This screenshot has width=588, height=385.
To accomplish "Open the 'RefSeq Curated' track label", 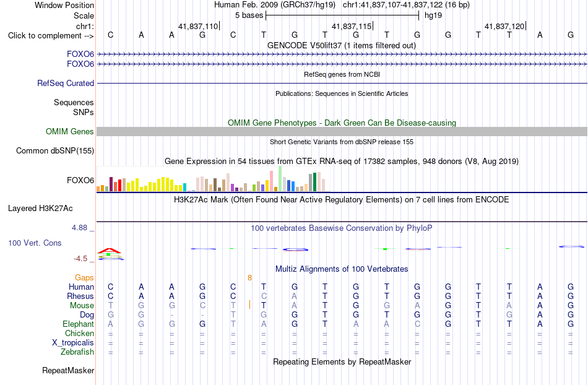I will click(66, 83).
